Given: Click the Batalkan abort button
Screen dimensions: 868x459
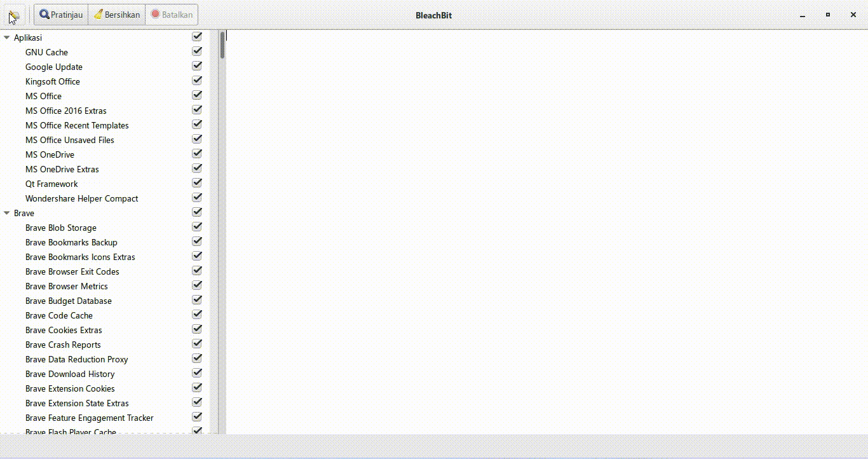Looking at the screenshot, I should pyautogui.click(x=172, y=15).
